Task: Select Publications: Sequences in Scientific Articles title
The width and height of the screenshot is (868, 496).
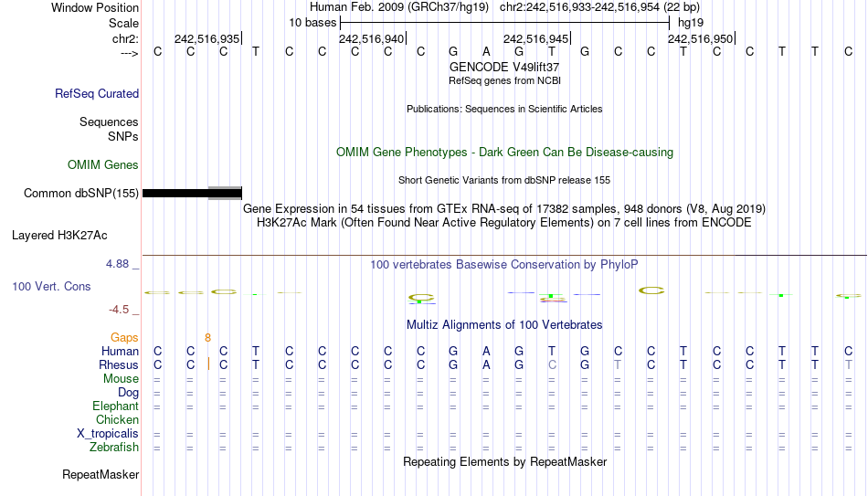Action: (504, 109)
